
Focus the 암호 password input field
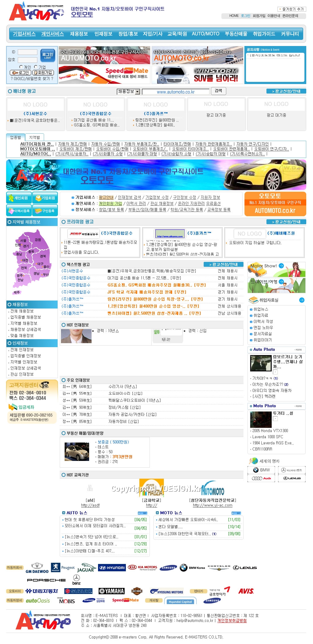click(x=27, y=60)
